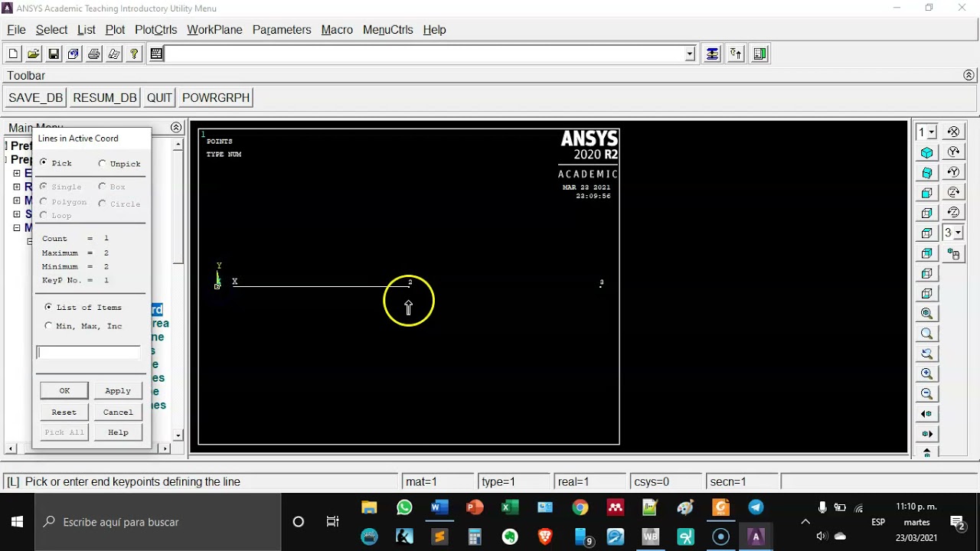Click the Fit View magnifier icon
The image size is (980, 551).
click(927, 314)
